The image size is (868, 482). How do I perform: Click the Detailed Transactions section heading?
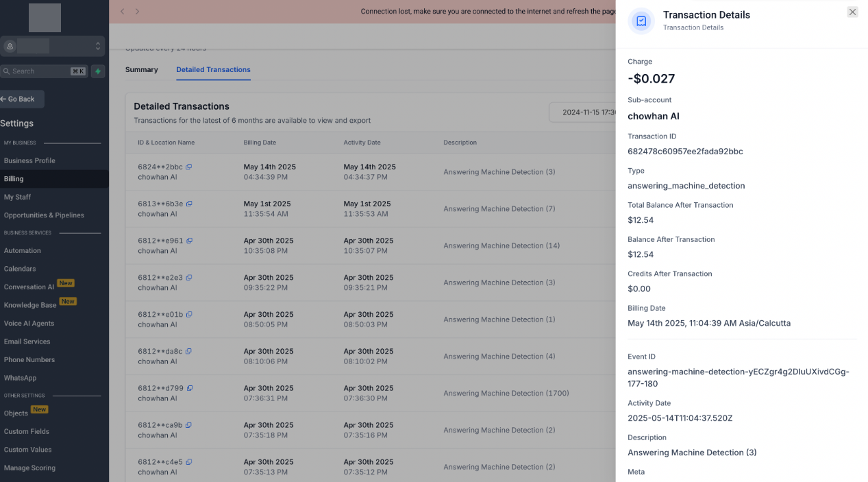coord(182,106)
